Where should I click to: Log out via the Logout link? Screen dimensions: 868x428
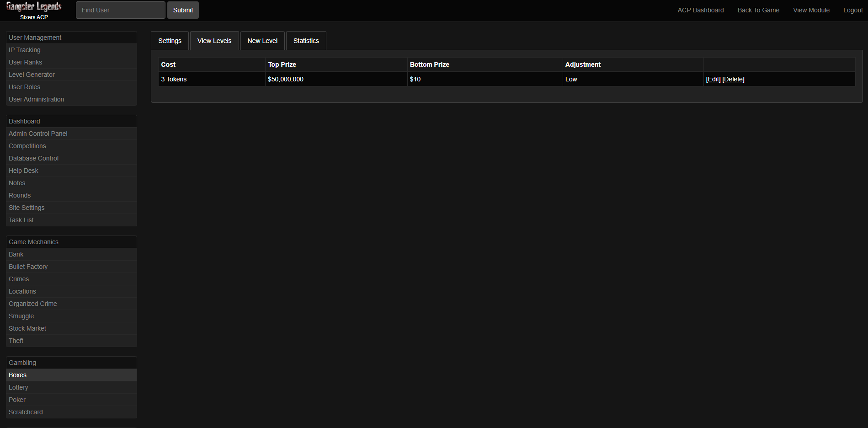coord(852,10)
